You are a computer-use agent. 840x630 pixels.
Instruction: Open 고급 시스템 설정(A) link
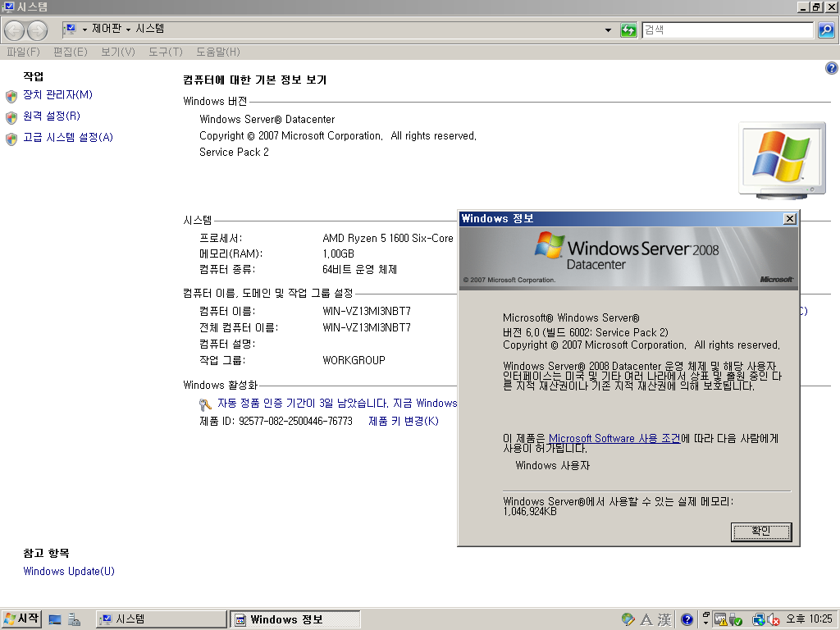click(67, 137)
